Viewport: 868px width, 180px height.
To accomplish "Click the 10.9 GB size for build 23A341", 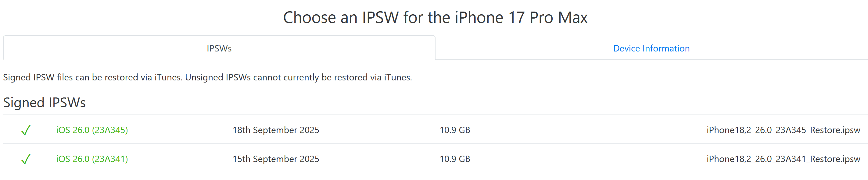I will pos(454,159).
